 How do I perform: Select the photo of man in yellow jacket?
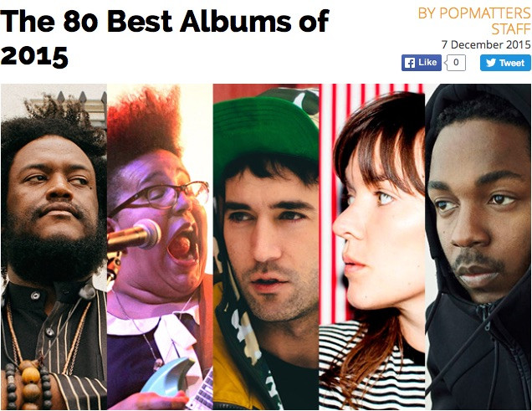266,247
